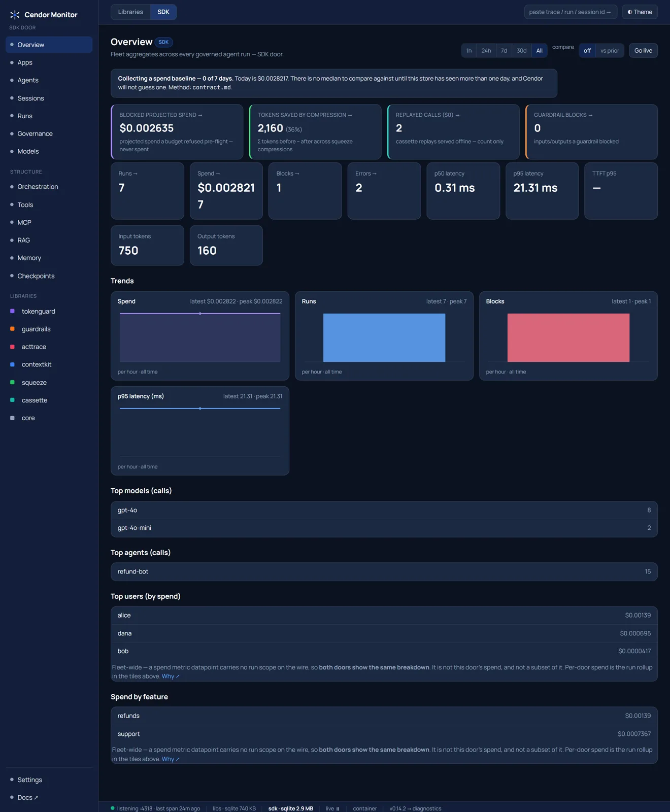Click the Runs trend blue bar

(x=384, y=337)
